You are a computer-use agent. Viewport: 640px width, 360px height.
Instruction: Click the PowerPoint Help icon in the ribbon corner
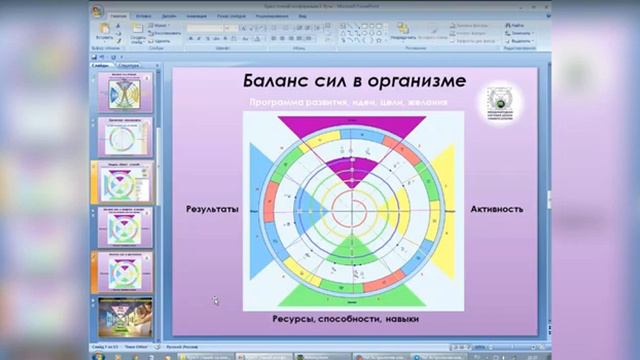click(x=548, y=16)
